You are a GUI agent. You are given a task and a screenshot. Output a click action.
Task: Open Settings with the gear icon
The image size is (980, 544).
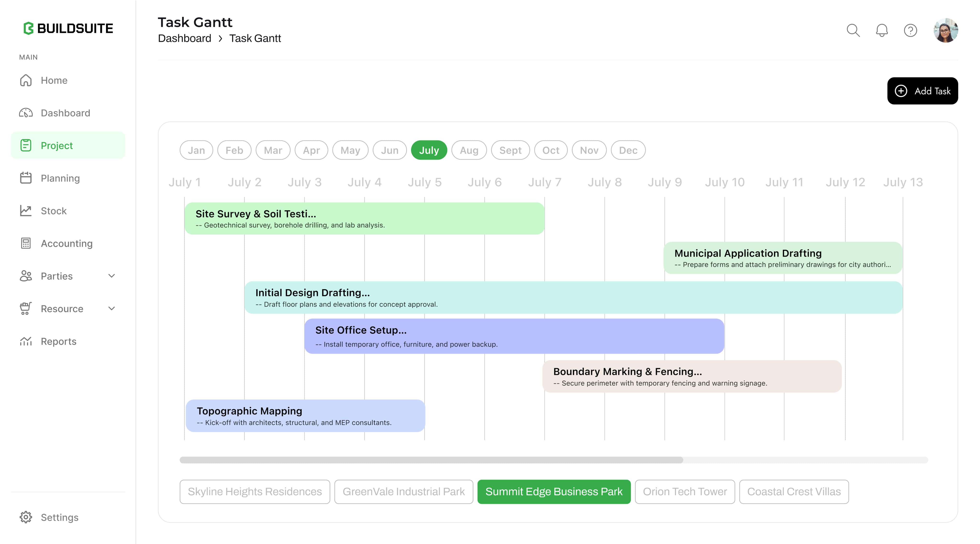point(26,517)
